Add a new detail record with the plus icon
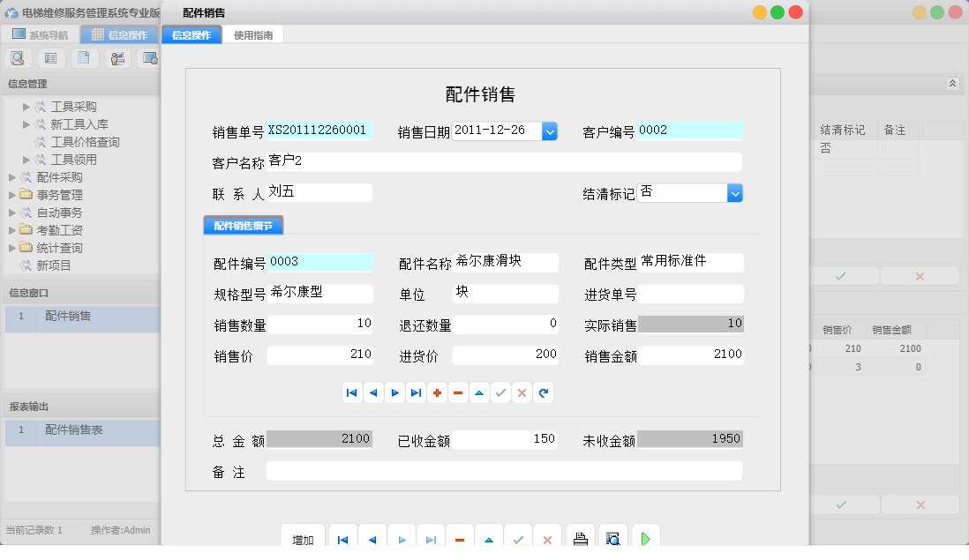This screenshot has height=560, width=969. coord(437,392)
